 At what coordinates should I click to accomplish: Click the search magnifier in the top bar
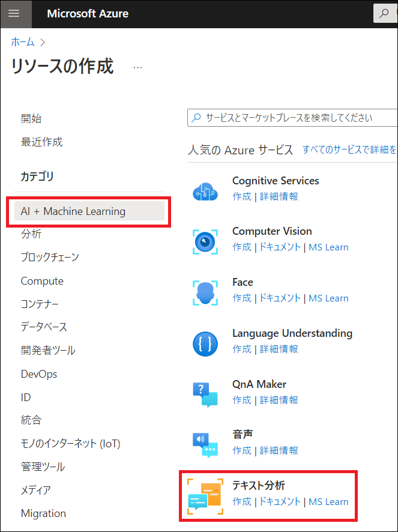point(384,13)
